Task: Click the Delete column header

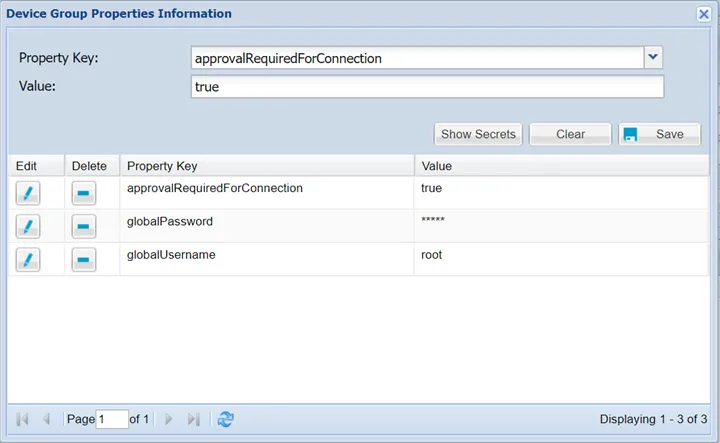Action: click(x=92, y=166)
